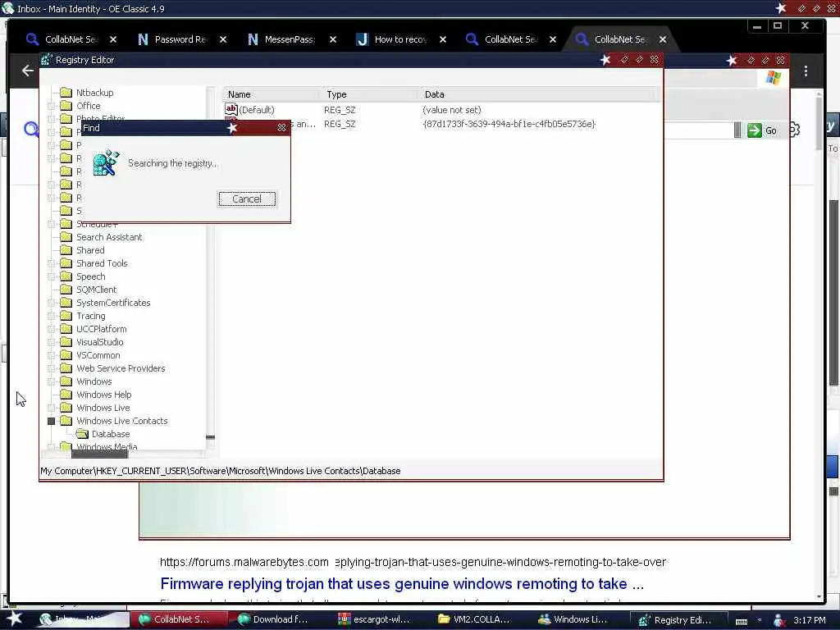840x630 pixels.
Task: Click the Registry Editor title bar star icon
Action: (605, 60)
